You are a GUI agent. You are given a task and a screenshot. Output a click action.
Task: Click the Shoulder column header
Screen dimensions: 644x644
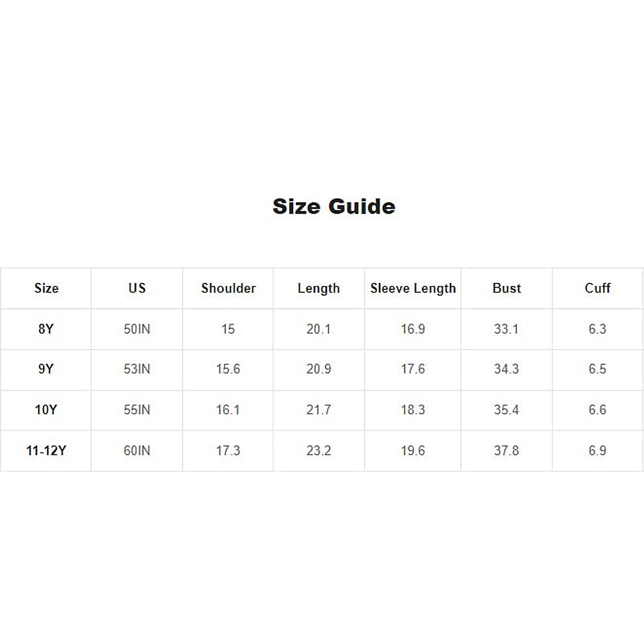(228, 288)
